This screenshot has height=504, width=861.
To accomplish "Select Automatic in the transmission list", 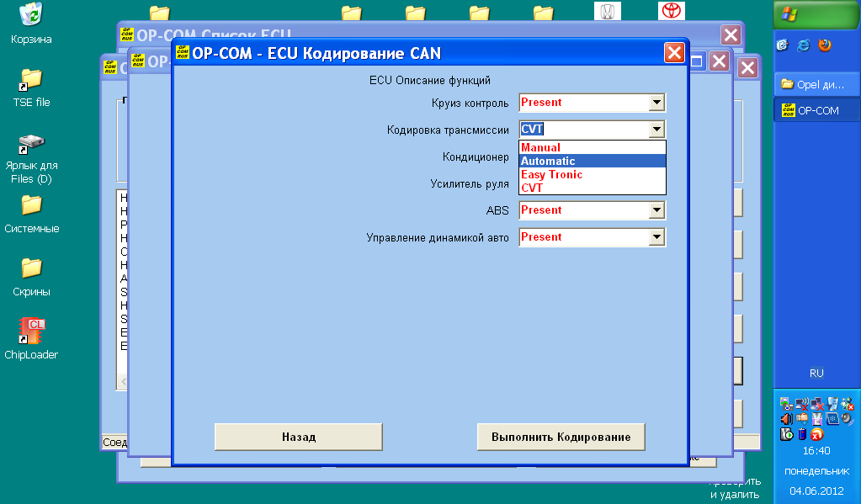I will 593,161.
